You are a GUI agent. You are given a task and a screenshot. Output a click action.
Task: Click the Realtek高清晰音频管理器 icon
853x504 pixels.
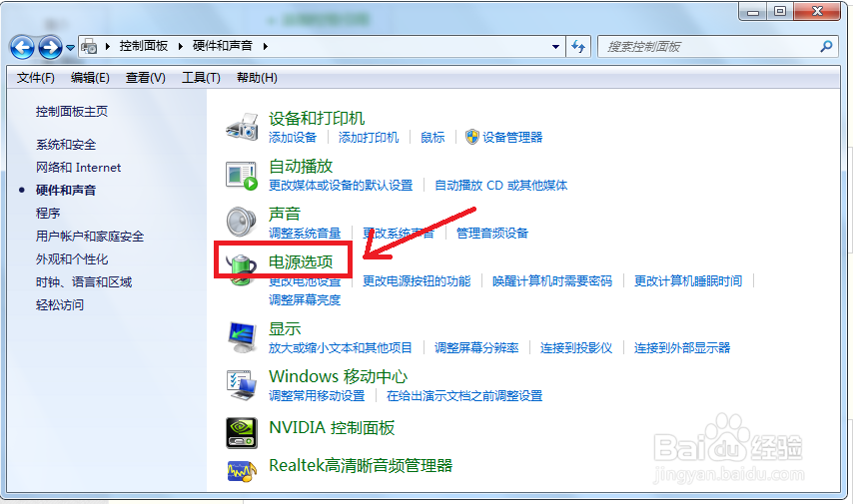point(242,471)
